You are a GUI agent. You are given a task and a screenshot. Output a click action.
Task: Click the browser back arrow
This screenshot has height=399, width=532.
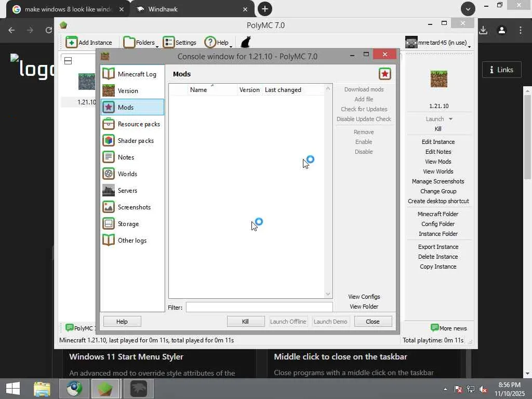[x=11, y=30]
